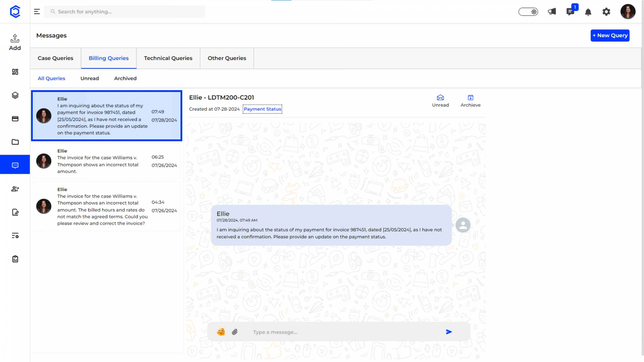Screen dimensions: 644x362
Task: Click the paperclip attachment icon
Action: [235, 332]
